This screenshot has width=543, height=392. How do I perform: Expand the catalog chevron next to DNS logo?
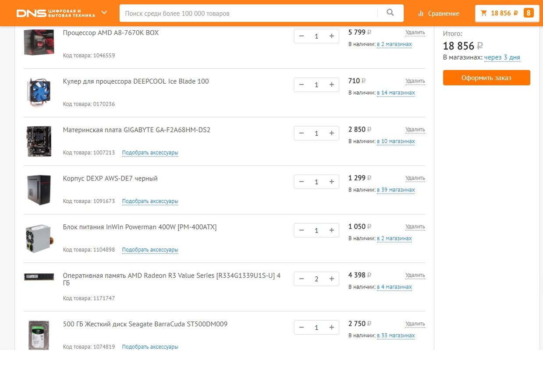(104, 13)
